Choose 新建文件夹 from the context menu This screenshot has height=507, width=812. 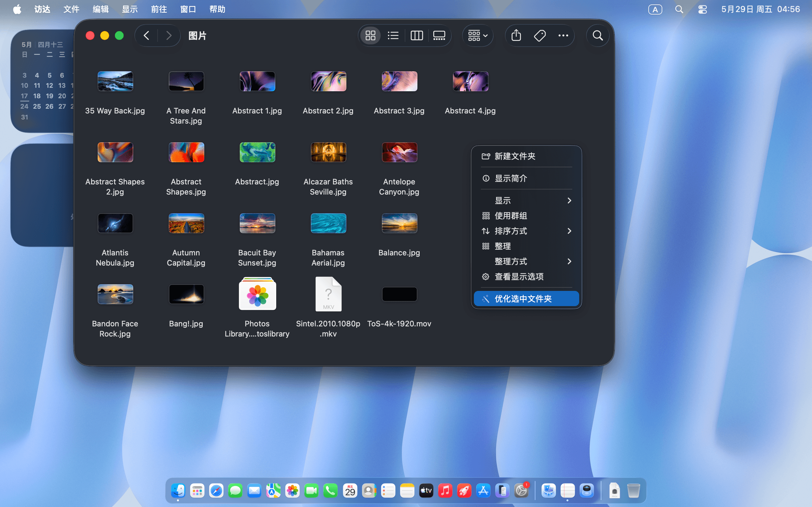pos(527,156)
